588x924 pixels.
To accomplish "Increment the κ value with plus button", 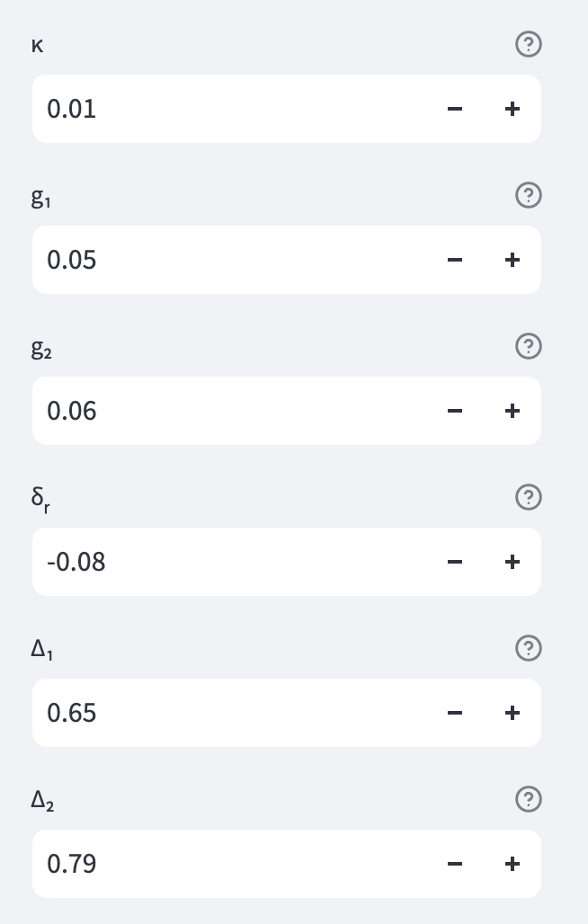I will point(512,109).
